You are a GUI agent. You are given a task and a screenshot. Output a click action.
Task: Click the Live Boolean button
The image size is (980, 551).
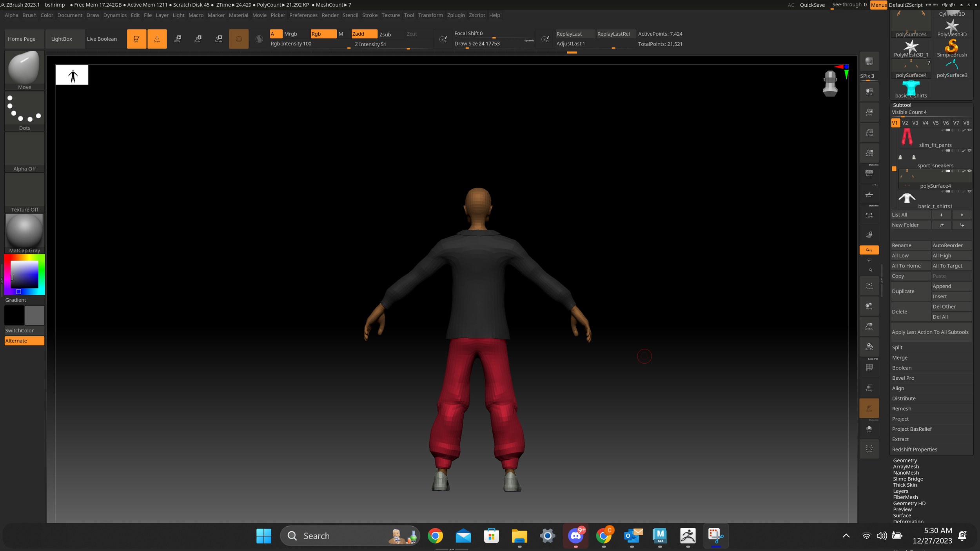pyautogui.click(x=106, y=39)
